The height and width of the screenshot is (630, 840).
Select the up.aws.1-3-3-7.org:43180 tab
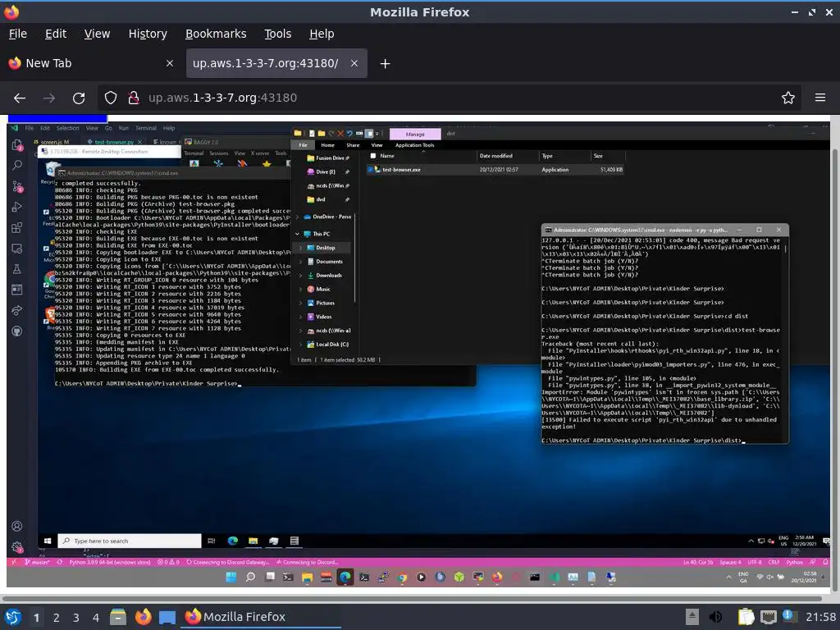click(x=276, y=63)
